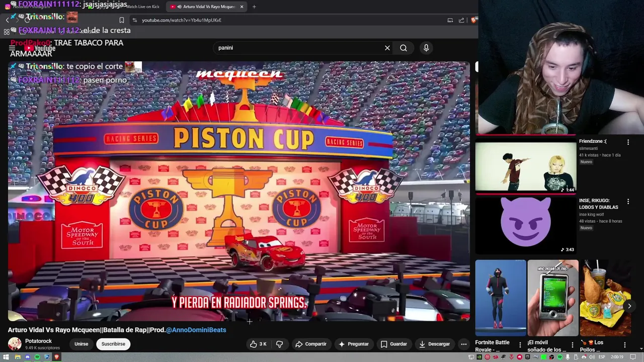Open the volume speaker tray icon
The image size is (644, 362).
coord(592,357)
